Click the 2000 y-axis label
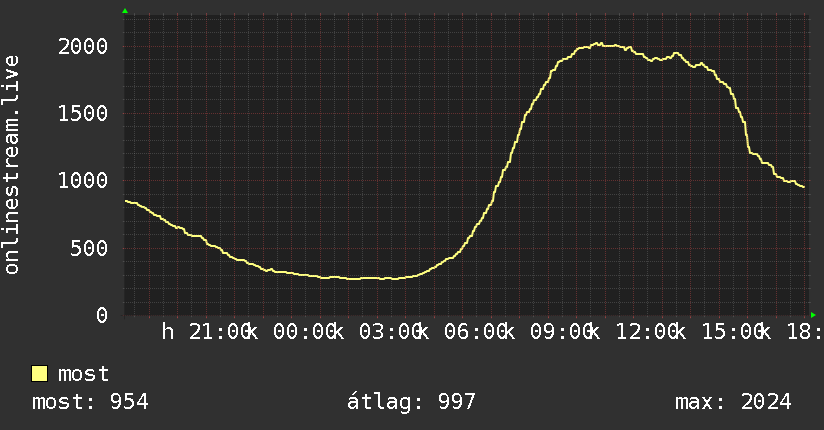The image size is (824, 430). click(x=83, y=47)
